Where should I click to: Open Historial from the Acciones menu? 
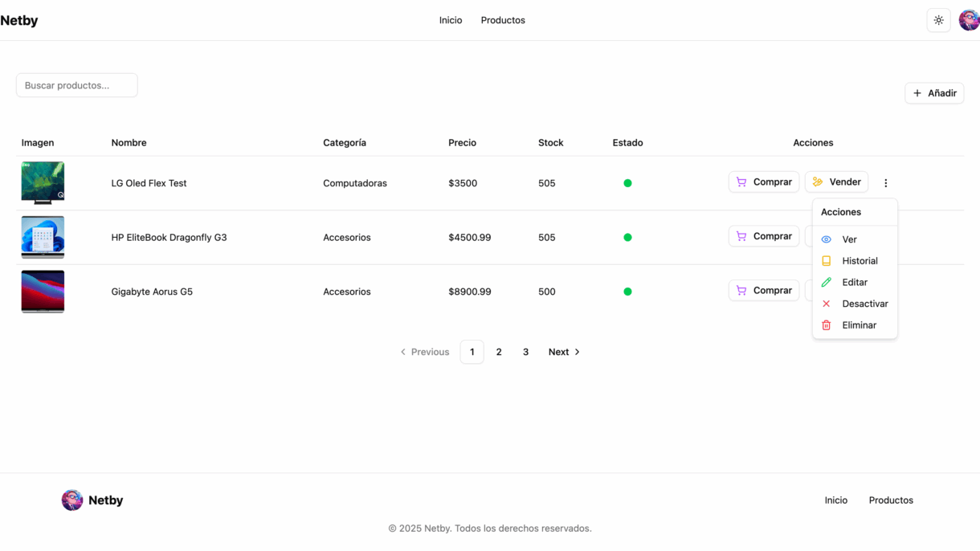[859, 261]
